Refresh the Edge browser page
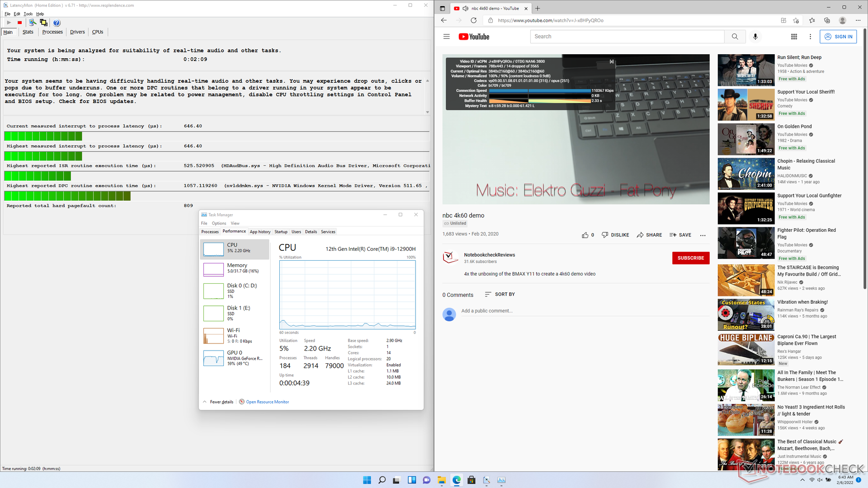Image resolution: width=868 pixels, height=488 pixels. point(473,20)
